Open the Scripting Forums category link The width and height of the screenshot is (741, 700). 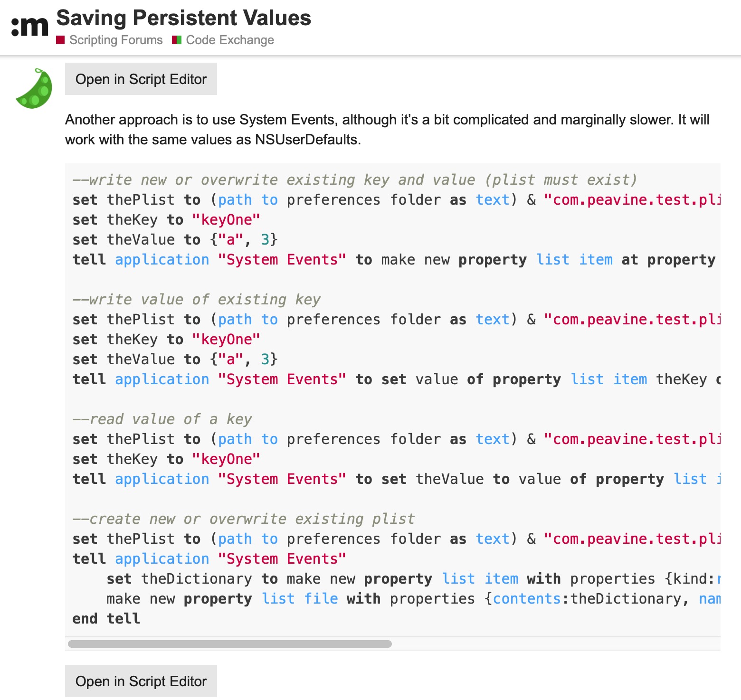click(116, 40)
